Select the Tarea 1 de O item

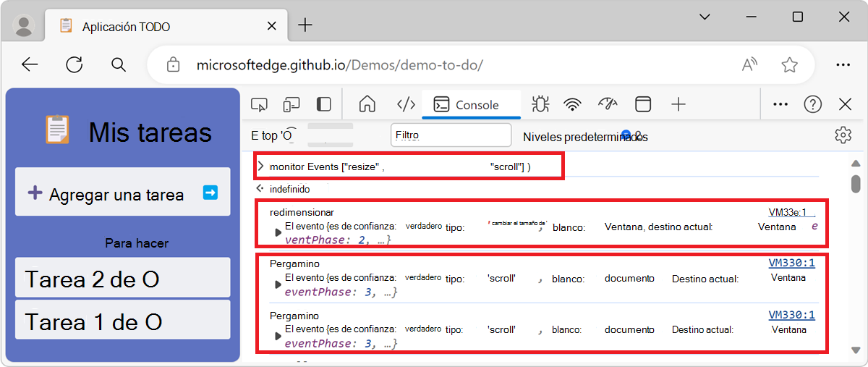pos(123,321)
